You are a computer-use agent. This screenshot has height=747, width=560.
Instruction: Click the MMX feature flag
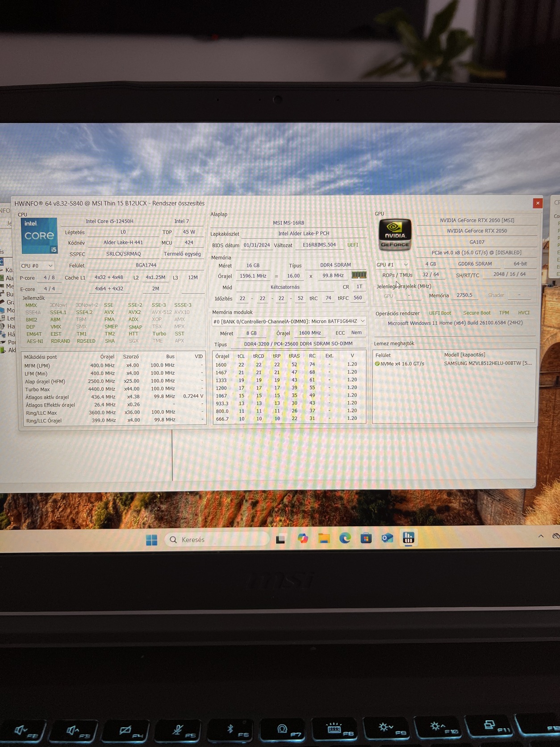31,305
